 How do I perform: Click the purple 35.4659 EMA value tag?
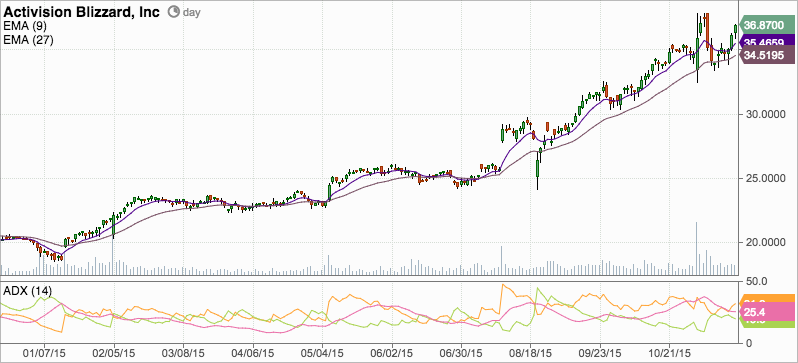(x=766, y=42)
